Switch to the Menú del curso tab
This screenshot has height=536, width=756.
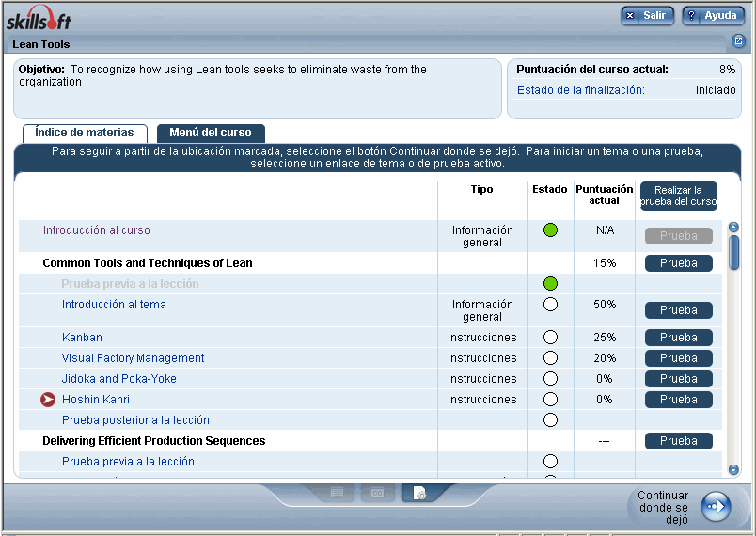pyautogui.click(x=211, y=134)
